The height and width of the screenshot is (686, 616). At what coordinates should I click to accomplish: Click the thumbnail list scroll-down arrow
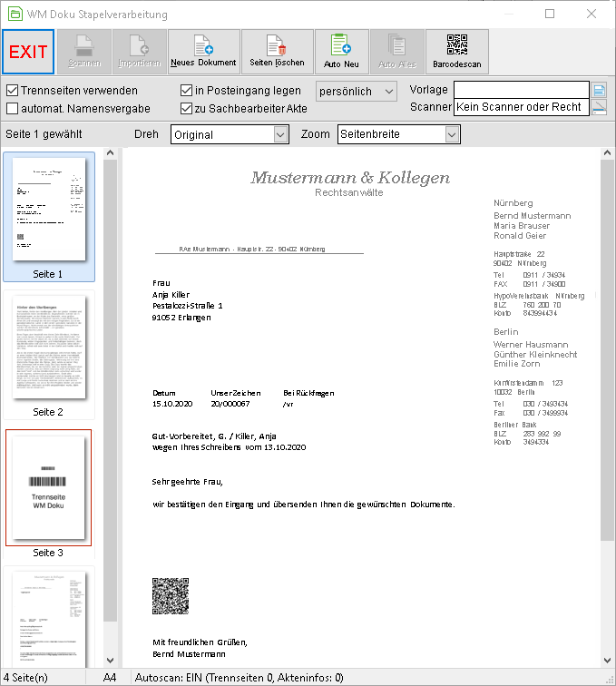[x=111, y=661]
